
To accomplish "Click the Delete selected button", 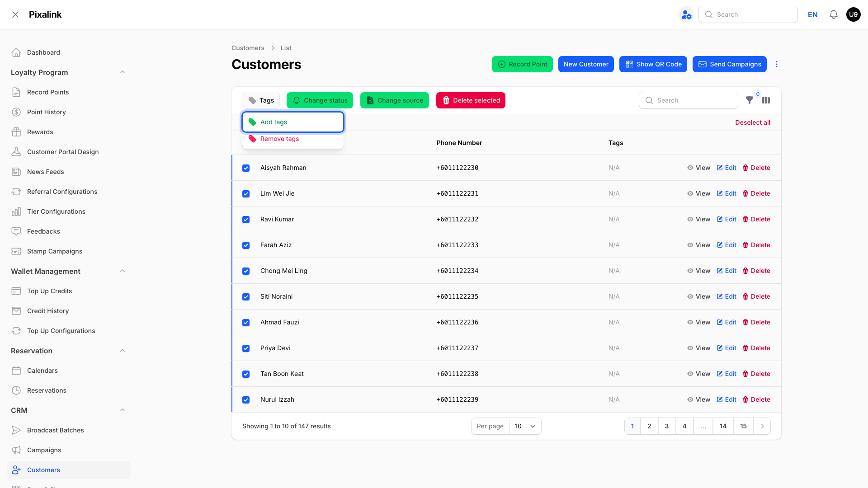I will (471, 100).
